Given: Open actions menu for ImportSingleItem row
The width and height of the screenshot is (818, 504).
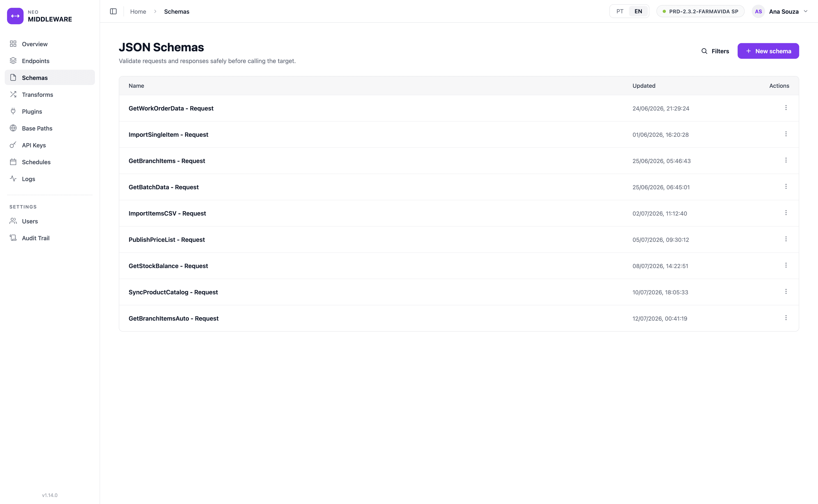Looking at the screenshot, I should tap(786, 134).
